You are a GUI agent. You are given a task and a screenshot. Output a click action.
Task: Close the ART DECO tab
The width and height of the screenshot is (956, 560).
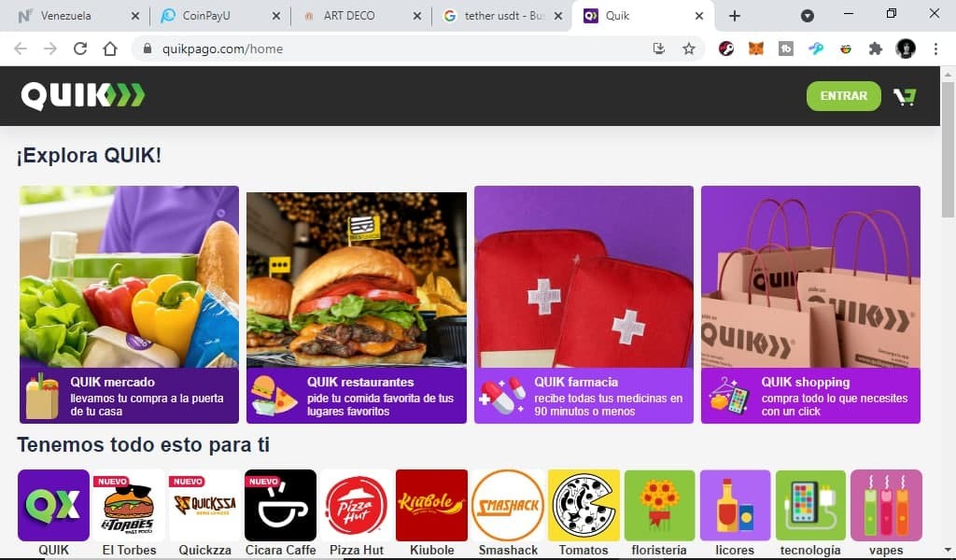(417, 16)
